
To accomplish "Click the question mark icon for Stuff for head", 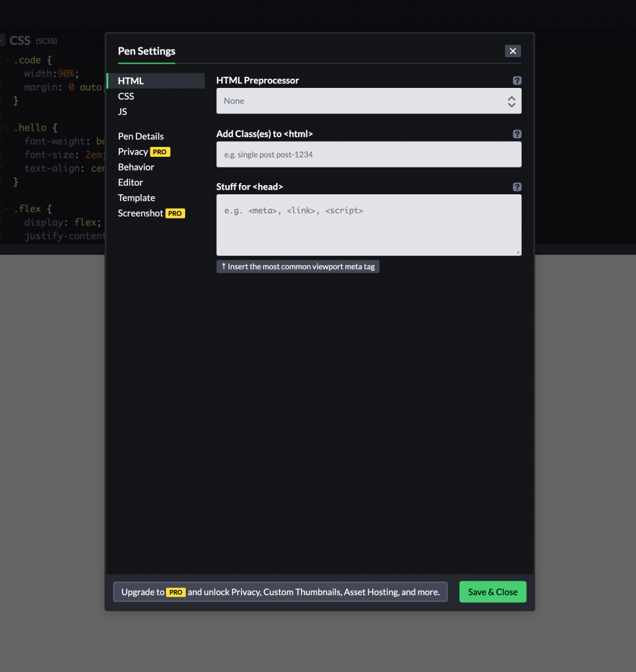I will coord(517,186).
